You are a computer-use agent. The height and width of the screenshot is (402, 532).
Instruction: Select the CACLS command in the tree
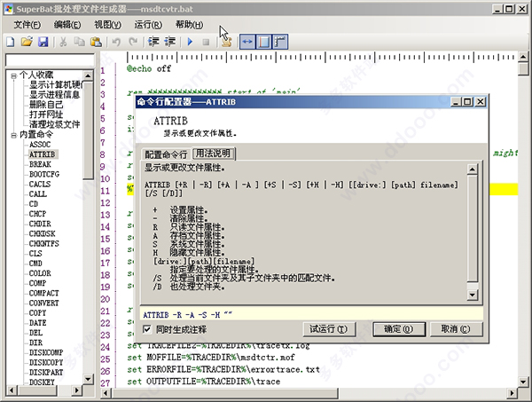(40, 184)
